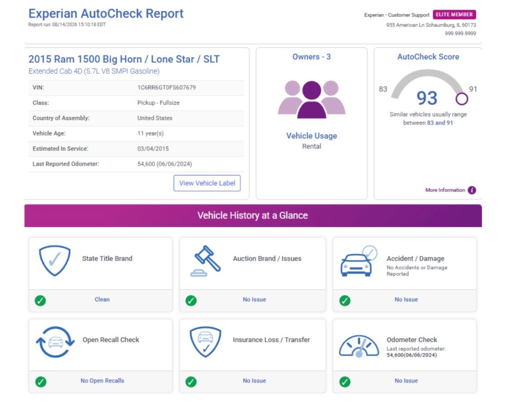This screenshot has width=508, height=420.
Task: Click the 955 American Ln Schaumburg address
Action: tap(431, 25)
